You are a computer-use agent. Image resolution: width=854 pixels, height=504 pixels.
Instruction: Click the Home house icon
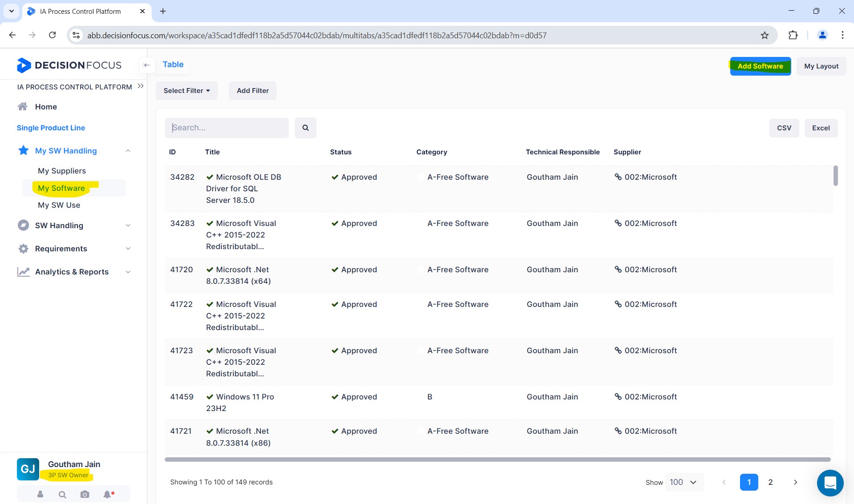[x=23, y=106]
